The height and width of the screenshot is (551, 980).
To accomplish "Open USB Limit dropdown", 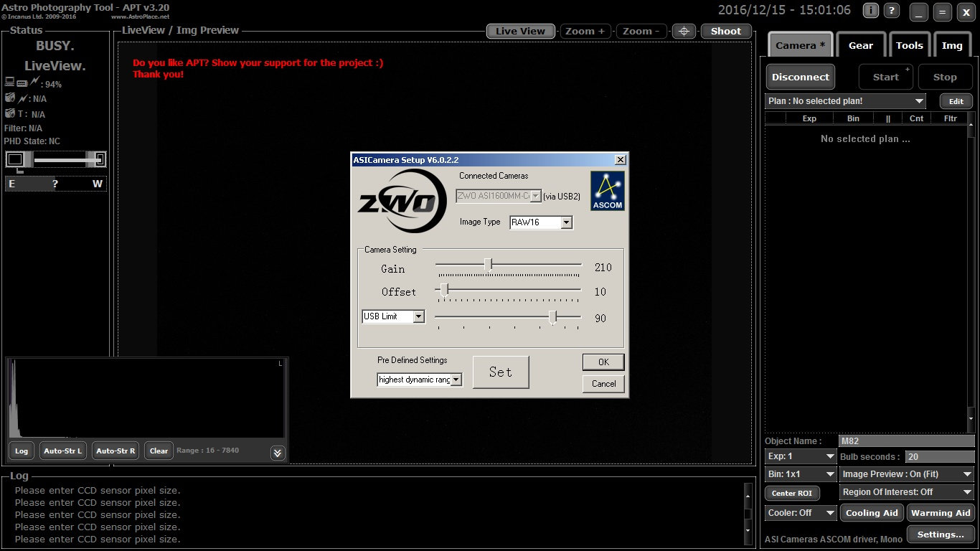I will coord(393,316).
